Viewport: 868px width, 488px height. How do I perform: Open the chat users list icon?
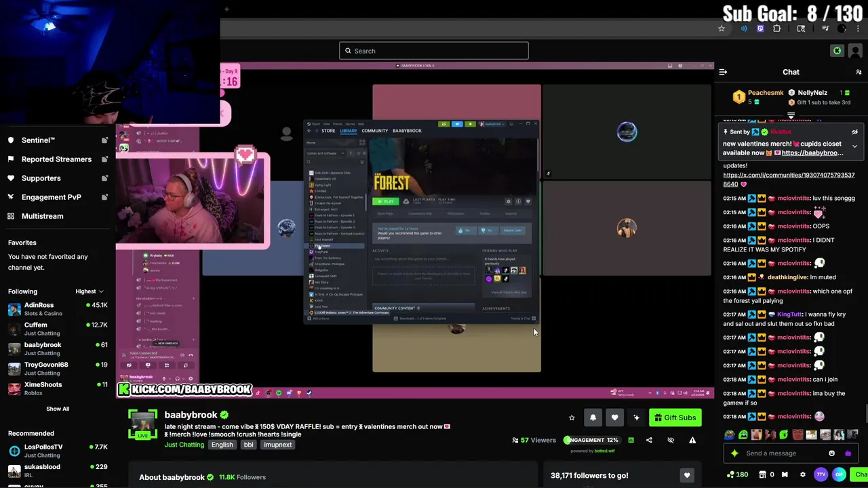pos(859,72)
